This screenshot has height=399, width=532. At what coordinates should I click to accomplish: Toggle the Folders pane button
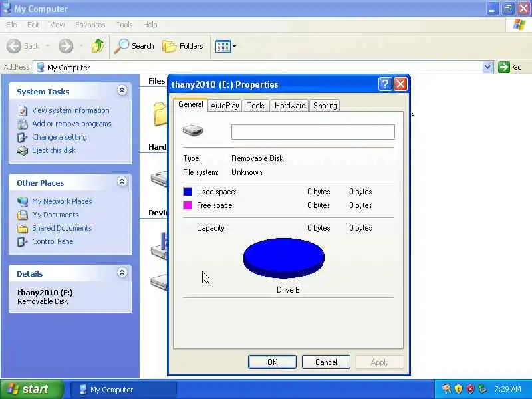(x=183, y=46)
